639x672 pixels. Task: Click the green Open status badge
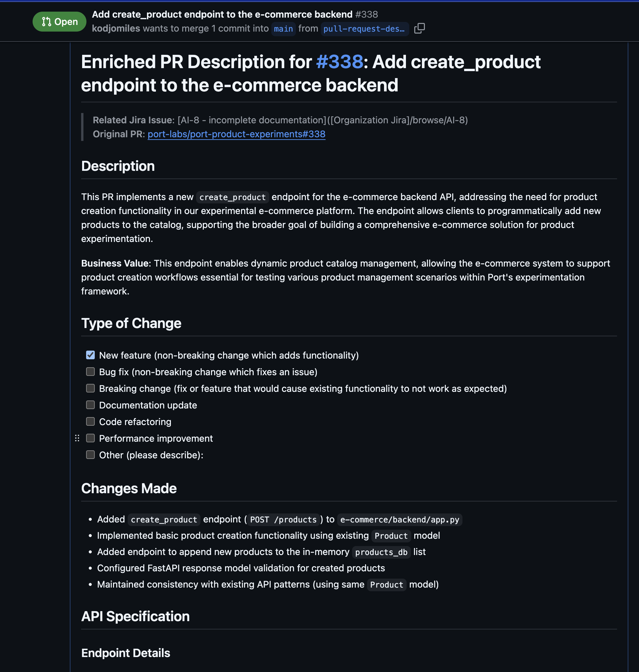[x=60, y=22]
